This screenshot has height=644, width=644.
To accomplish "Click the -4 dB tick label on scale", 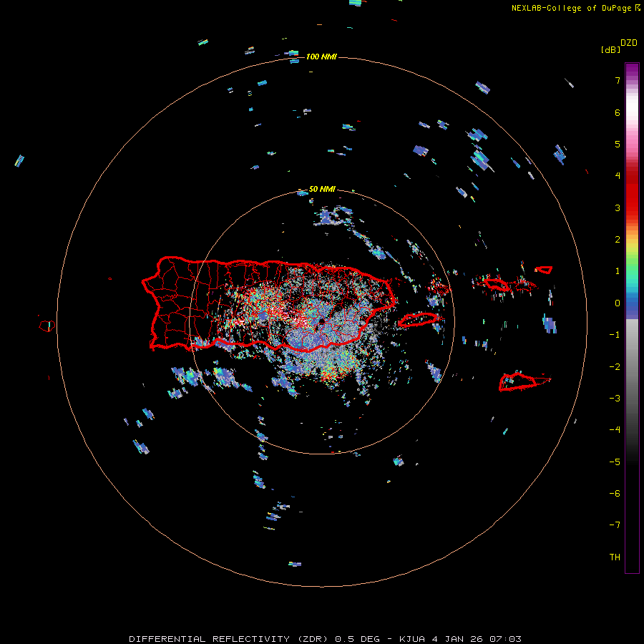I will point(615,430).
